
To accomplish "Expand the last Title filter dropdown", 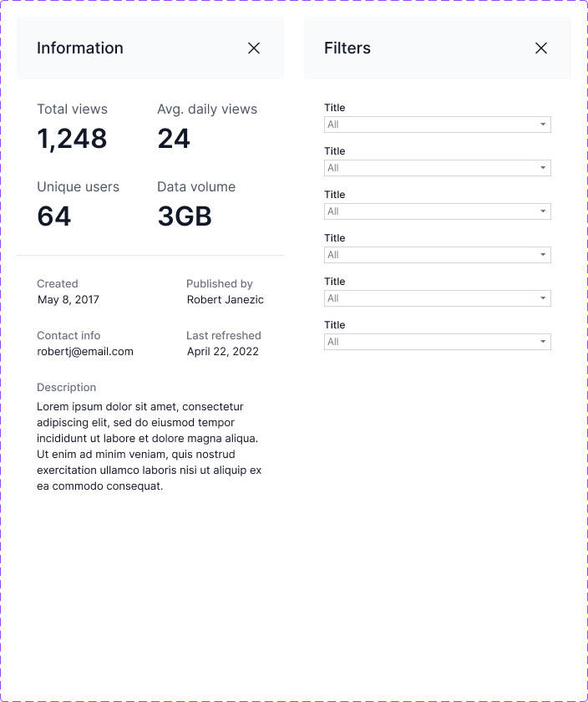I will (437, 342).
